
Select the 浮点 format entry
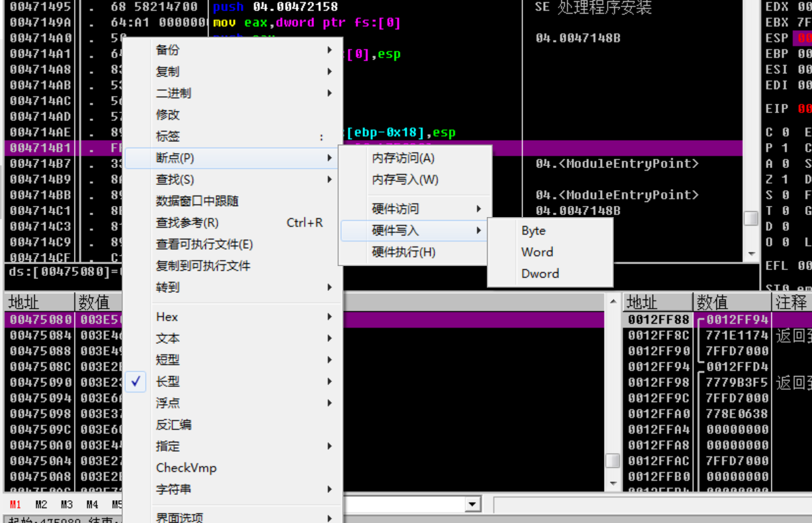(233, 403)
